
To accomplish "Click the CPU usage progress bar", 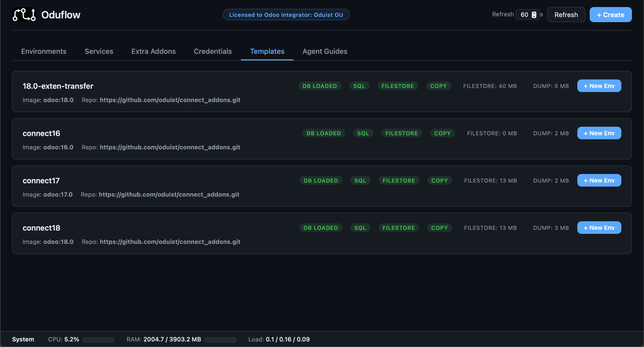I will [98, 339].
